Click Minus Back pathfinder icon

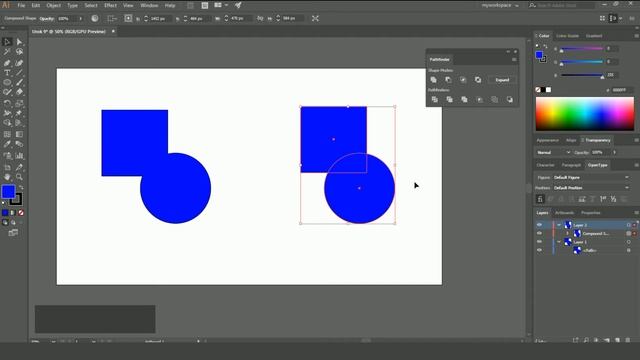[509, 100]
